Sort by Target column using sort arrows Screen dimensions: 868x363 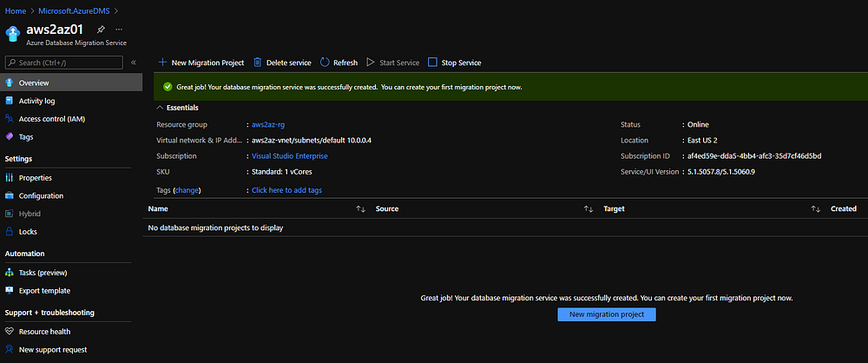(815, 209)
